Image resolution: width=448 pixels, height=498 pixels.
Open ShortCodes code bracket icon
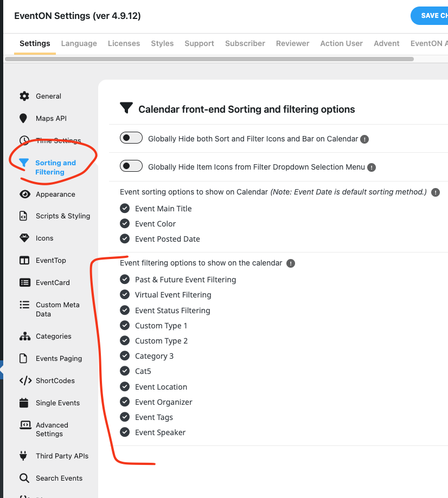point(25,380)
